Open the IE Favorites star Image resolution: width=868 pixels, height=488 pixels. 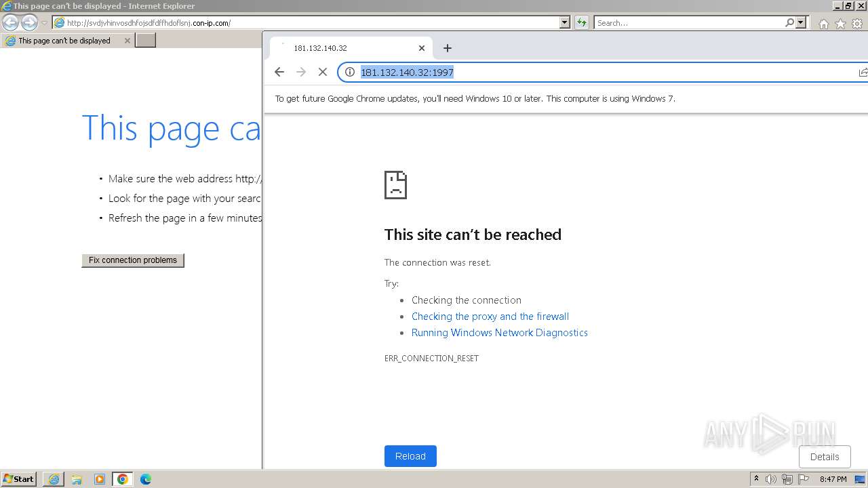click(x=840, y=24)
